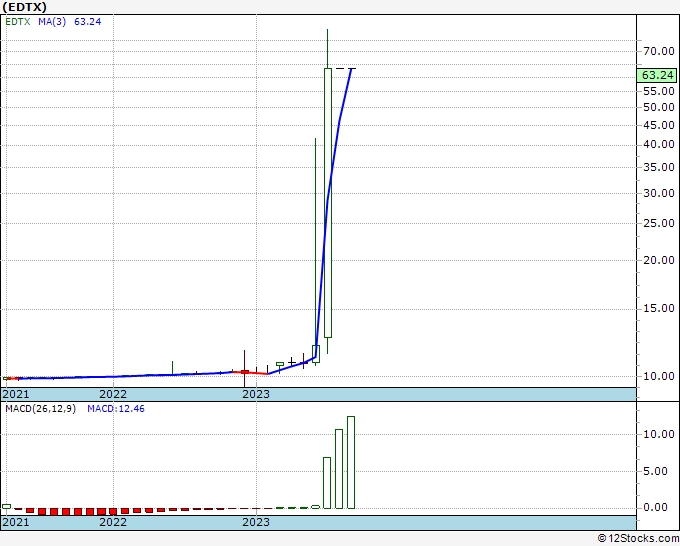Click the 2023 label on MACD timeline
This screenshot has width=680, height=546.
[x=256, y=522]
